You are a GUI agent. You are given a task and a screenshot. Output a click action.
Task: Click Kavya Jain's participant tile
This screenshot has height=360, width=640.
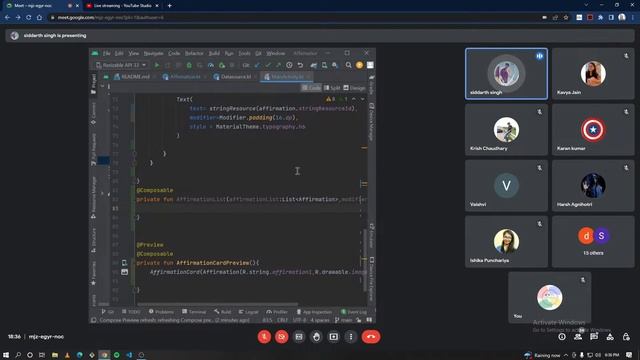(593, 74)
